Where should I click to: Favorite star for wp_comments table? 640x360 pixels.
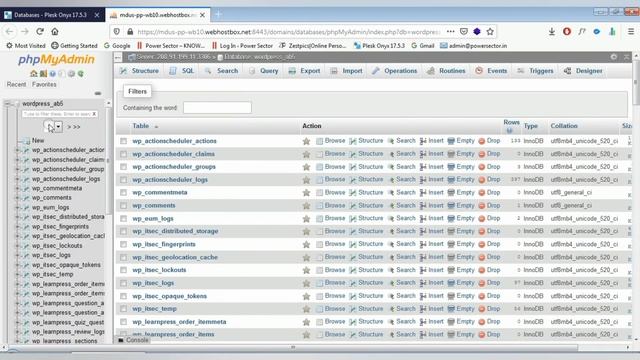306,206
